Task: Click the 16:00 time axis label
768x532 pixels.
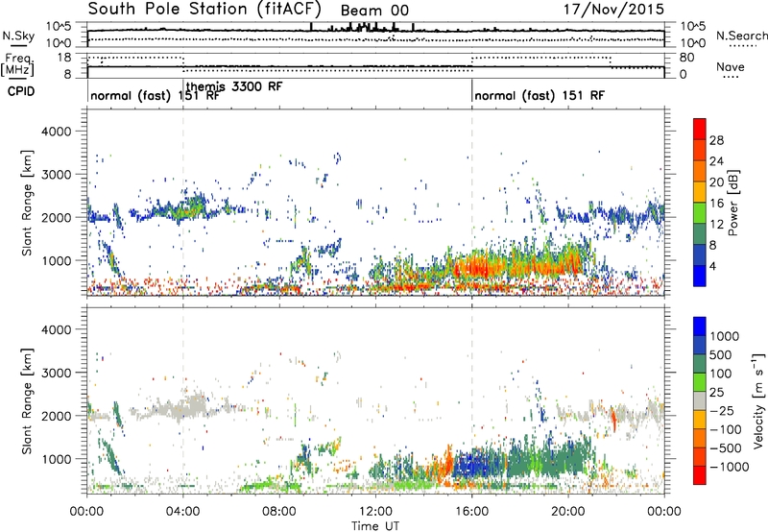Action: pyautogui.click(x=471, y=512)
